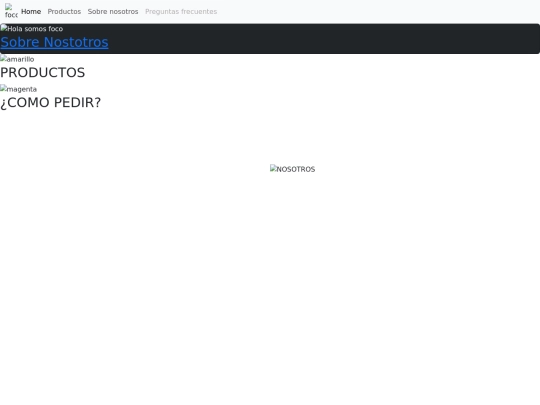Screen dimensions: 540x405
Task: Select Preguntas frecuentes in the navbar
Action: pos(181,11)
